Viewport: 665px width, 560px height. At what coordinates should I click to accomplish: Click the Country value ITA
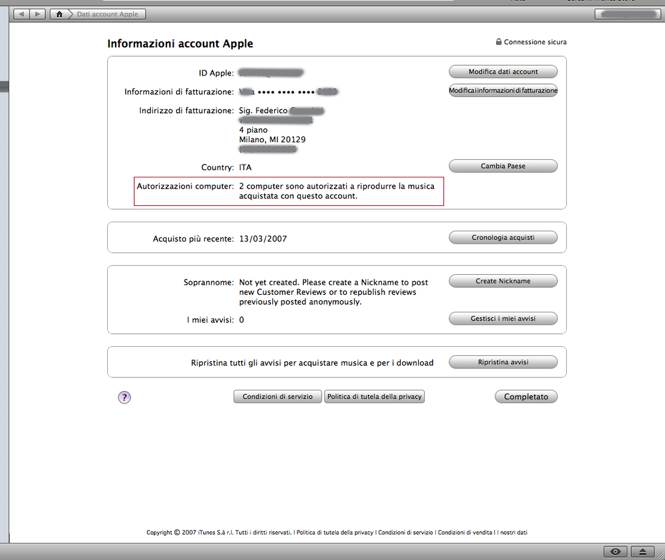(x=245, y=168)
